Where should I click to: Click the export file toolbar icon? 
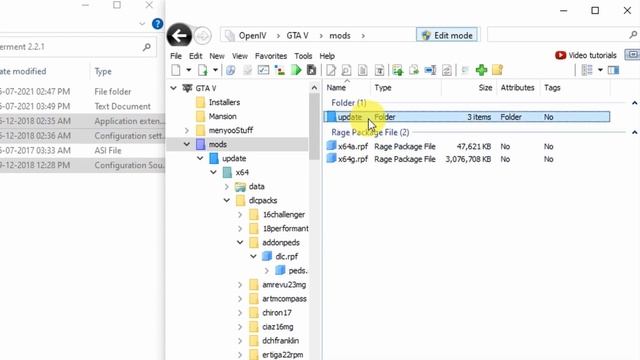[414, 70]
